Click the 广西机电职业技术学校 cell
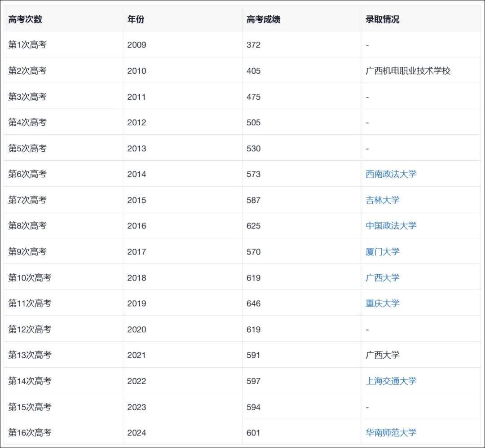 [x=421, y=70]
